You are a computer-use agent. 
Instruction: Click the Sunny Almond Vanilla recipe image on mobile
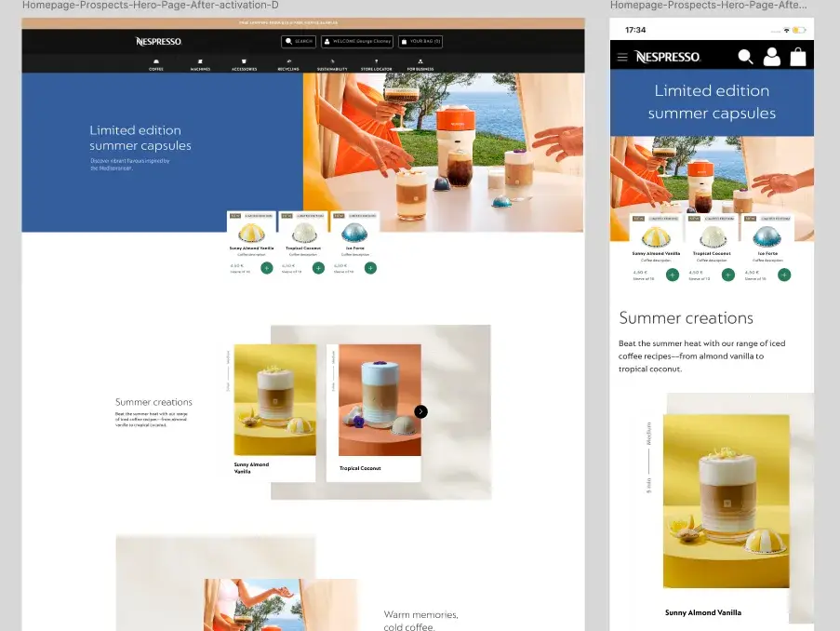click(726, 501)
